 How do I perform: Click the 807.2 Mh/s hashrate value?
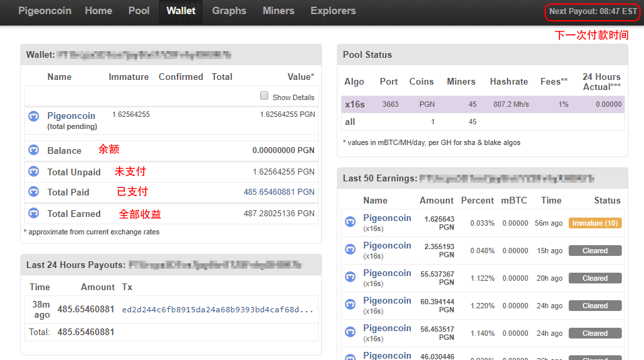coord(511,104)
